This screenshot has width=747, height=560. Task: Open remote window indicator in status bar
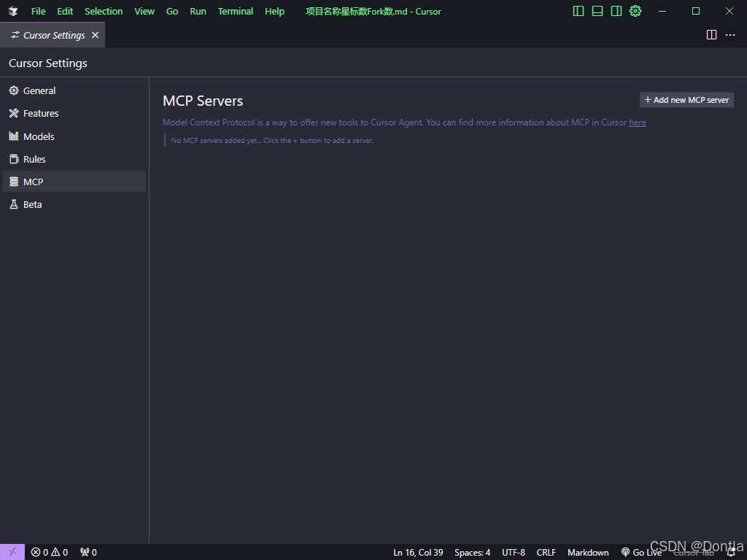(x=12, y=552)
